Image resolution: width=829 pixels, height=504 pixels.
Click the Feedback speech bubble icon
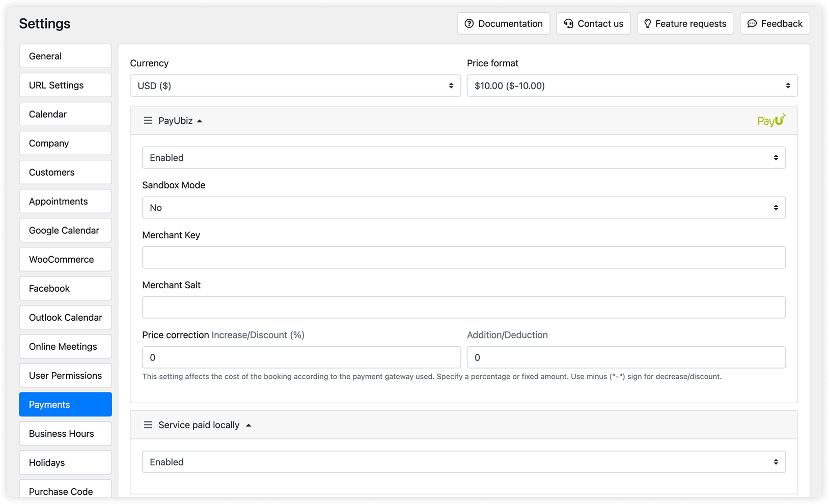752,23
